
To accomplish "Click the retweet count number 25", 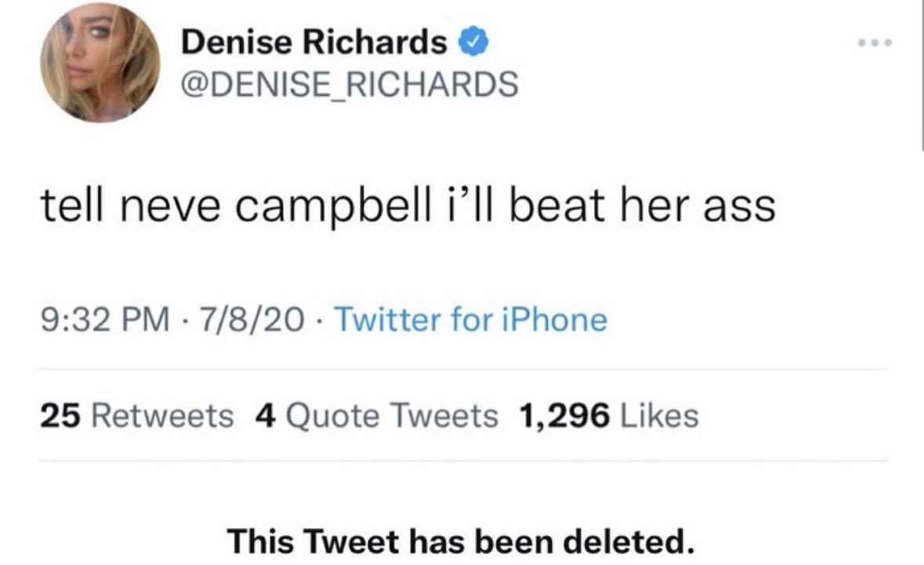I will (x=62, y=415).
